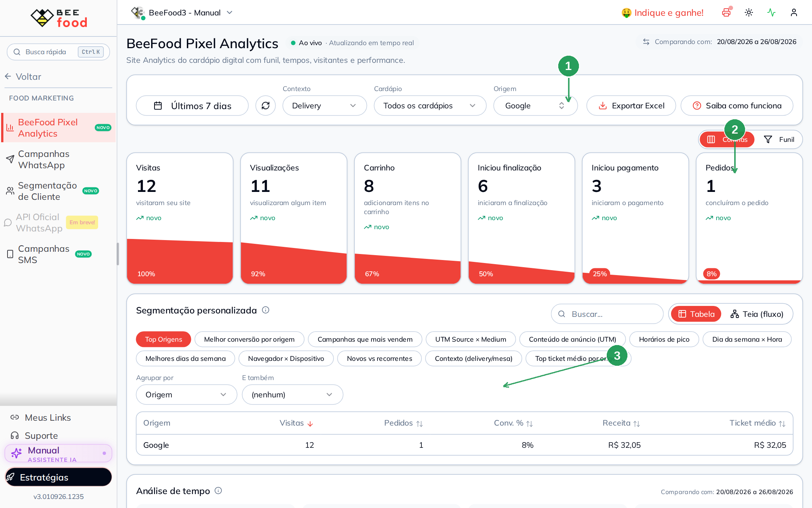Screen dimensions: 812x508
Task: Select Contexto (delivery/mesa) chip
Action: [x=474, y=359]
